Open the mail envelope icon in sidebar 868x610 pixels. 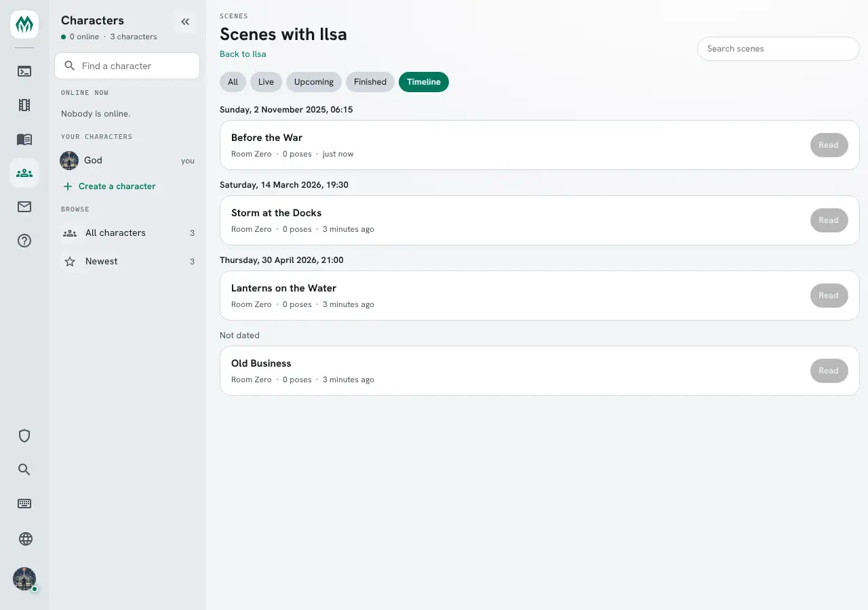click(x=24, y=207)
